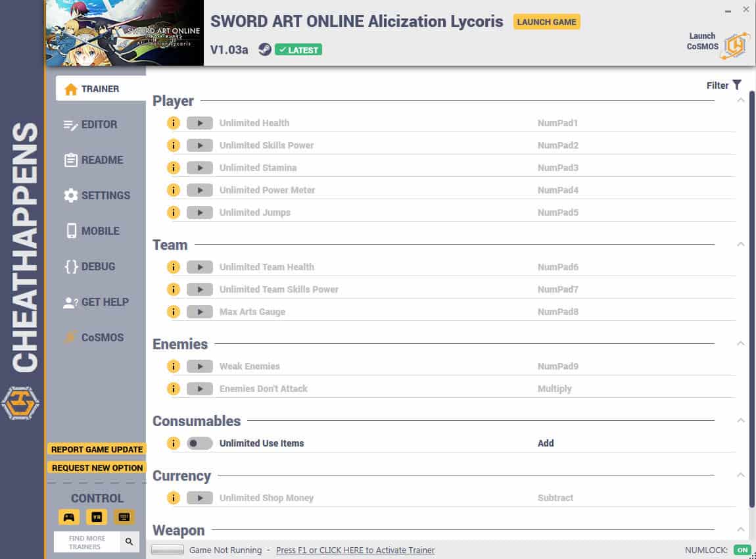Activate Unlimited Skills Power play toggle
The height and width of the screenshot is (559, 756).
[200, 145]
